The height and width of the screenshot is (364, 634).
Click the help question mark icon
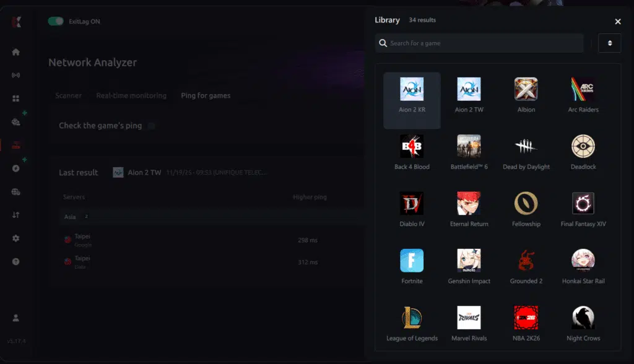(15, 261)
